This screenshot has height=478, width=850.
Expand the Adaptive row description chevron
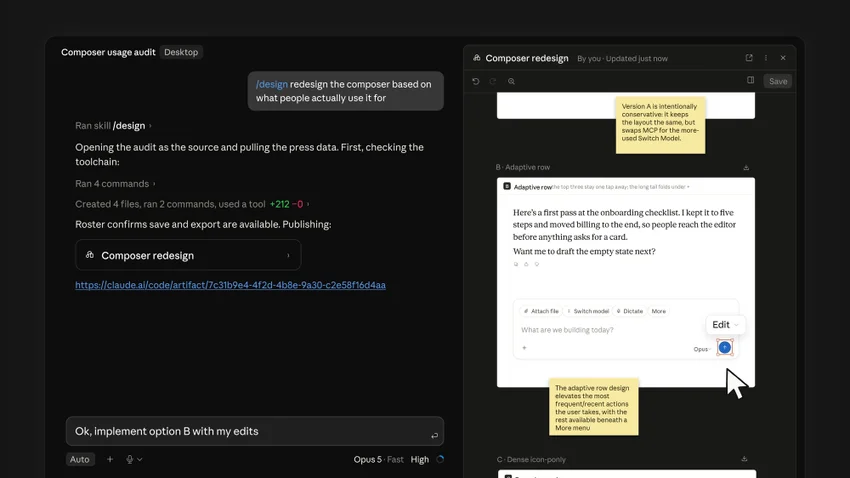(688, 187)
